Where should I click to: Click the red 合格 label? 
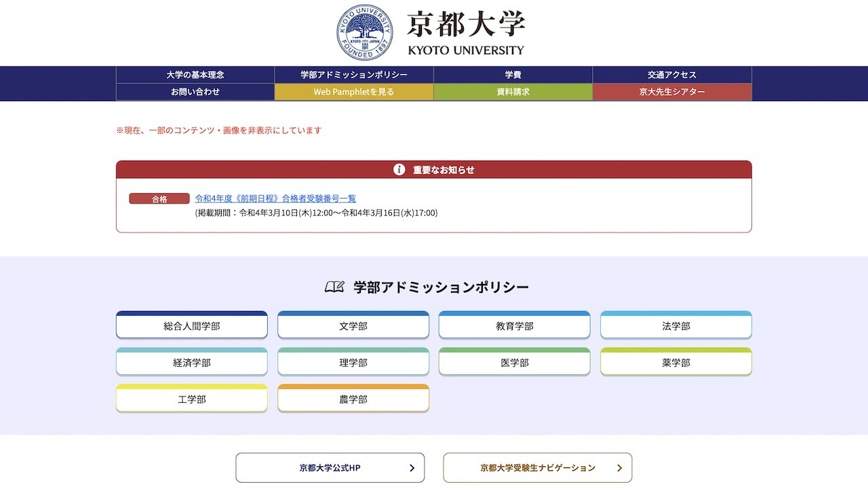click(x=159, y=199)
